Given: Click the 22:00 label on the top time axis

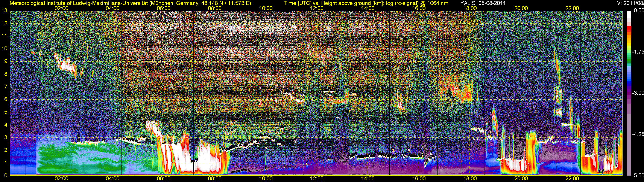Looking at the screenshot, I should (572, 8).
